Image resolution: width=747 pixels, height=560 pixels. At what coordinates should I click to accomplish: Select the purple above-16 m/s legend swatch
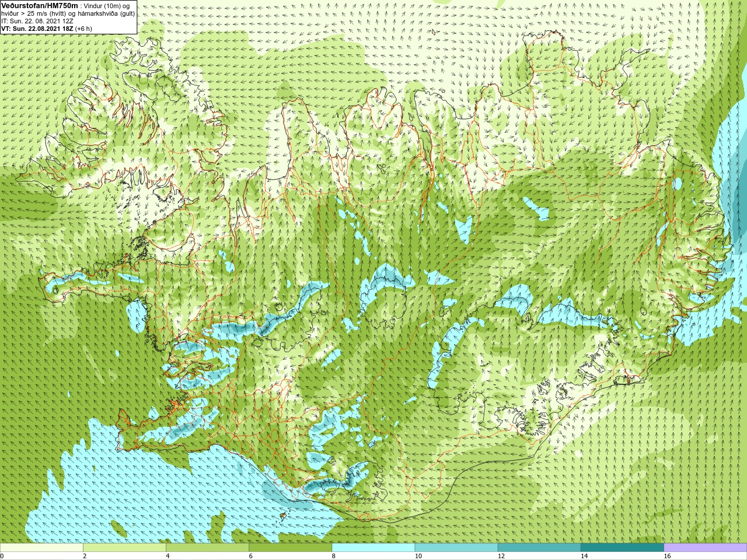pos(706,548)
